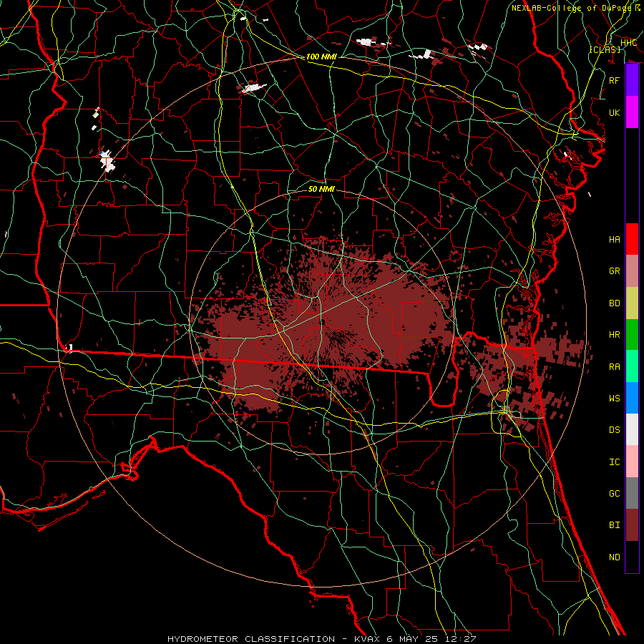Click the RF purple legend swatch
The height and width of the screenshot is (644, 644).
(632, 80)
